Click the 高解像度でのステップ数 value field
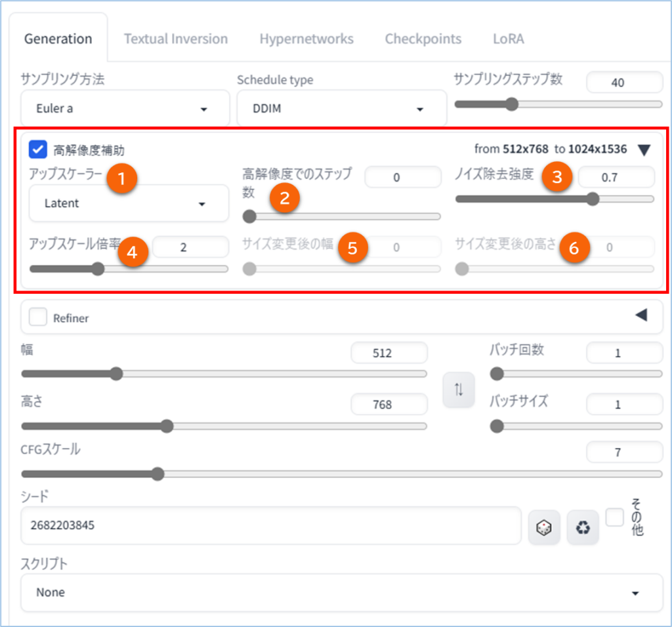This screenshot has width=672, height=627. (403, 177)
